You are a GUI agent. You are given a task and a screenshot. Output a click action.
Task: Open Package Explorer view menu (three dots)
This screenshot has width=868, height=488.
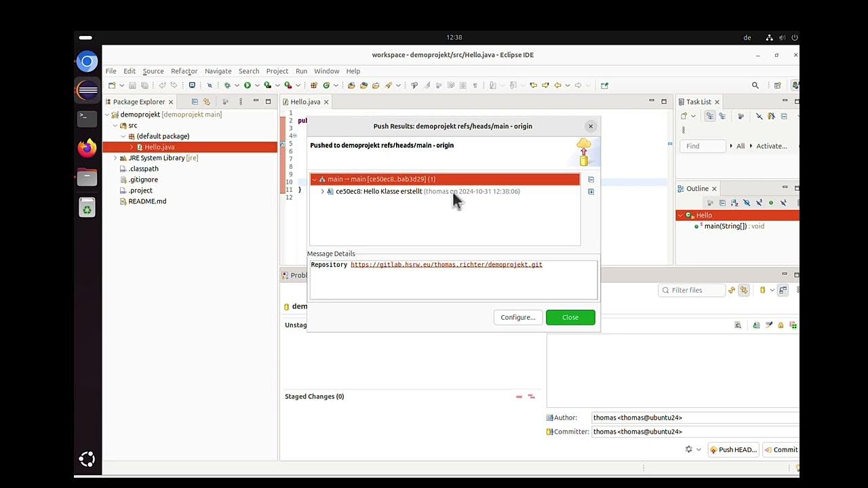241,102
